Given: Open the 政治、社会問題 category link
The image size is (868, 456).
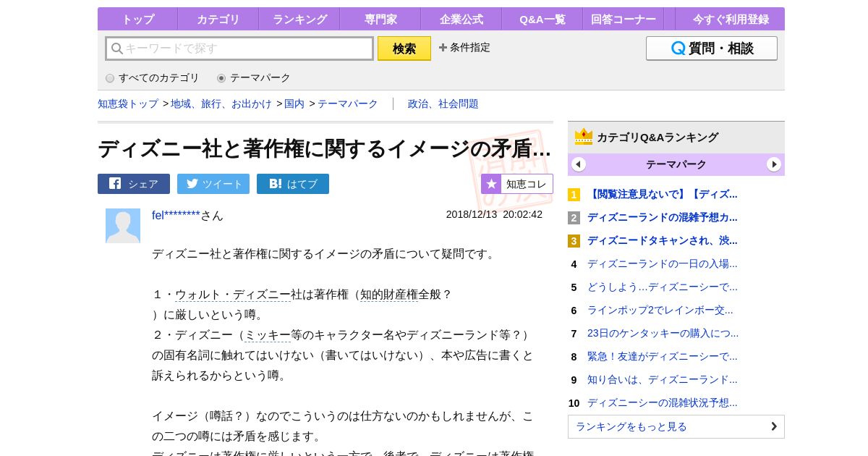Looking at the screenshot, I should coord(443,104).
